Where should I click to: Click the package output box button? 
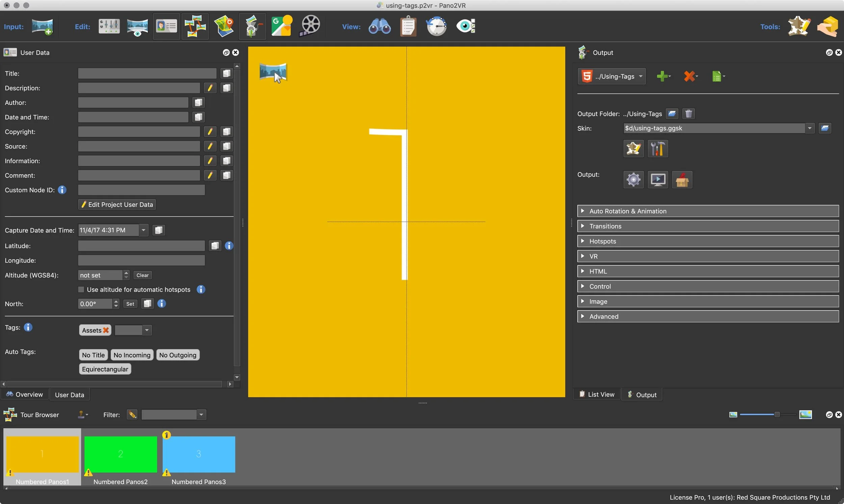point(682,180)
